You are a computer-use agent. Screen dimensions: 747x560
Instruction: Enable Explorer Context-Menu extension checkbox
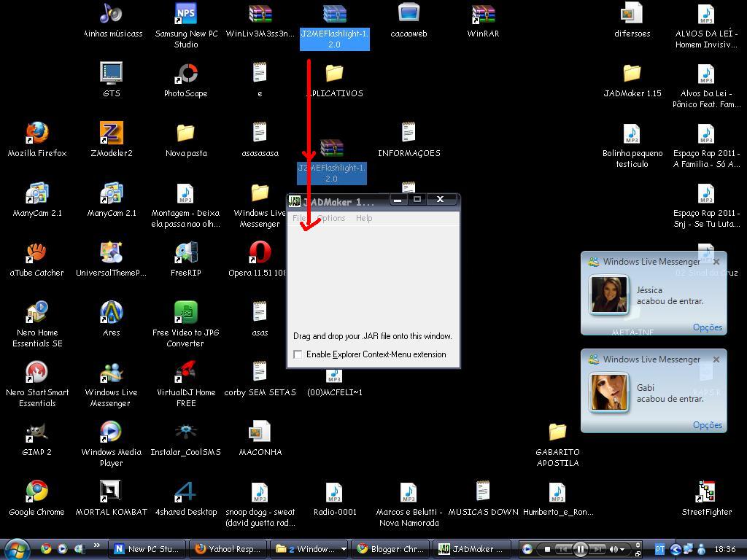click(298, 354)
